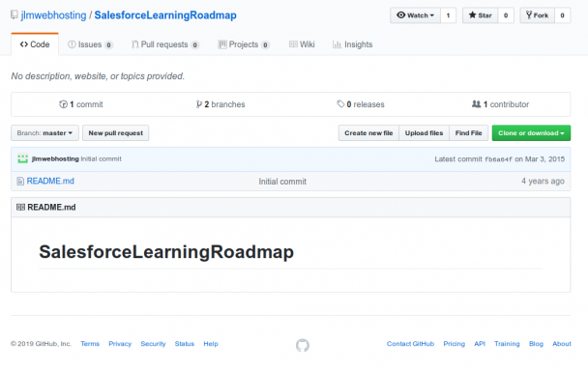The height and width of the screenshot is (370, 588).
Task: View the 1 commit history link
Action: (81, 104)
